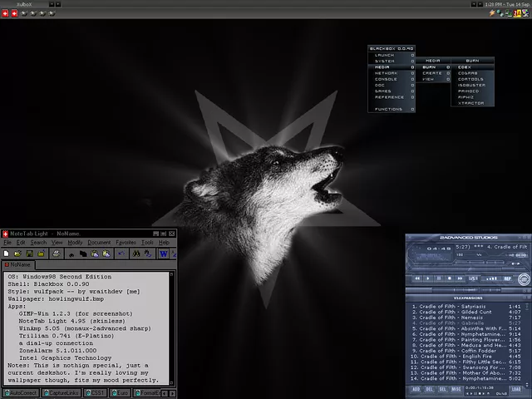Screen dimensions: 532x399
Task: Adjust the Winamp volume slider
Action: [470, 263]
